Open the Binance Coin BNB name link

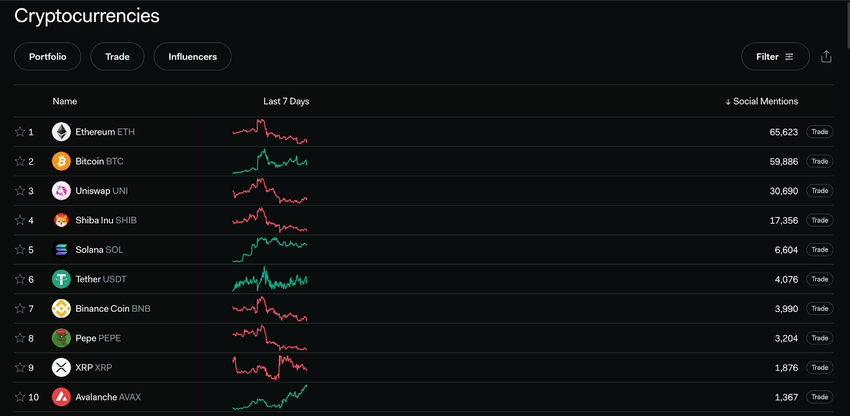113,308
